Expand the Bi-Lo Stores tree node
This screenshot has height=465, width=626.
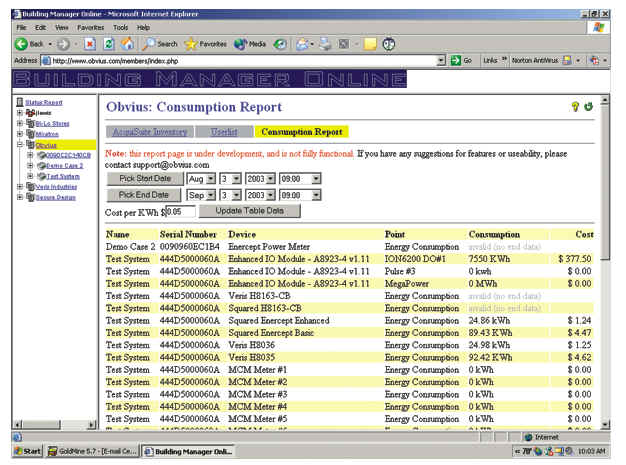click(20, 123)
